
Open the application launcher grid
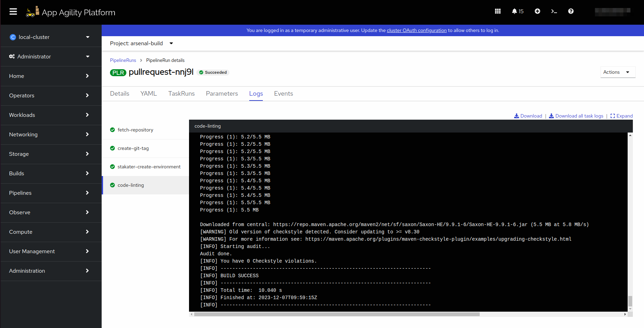tap(498, 11)
